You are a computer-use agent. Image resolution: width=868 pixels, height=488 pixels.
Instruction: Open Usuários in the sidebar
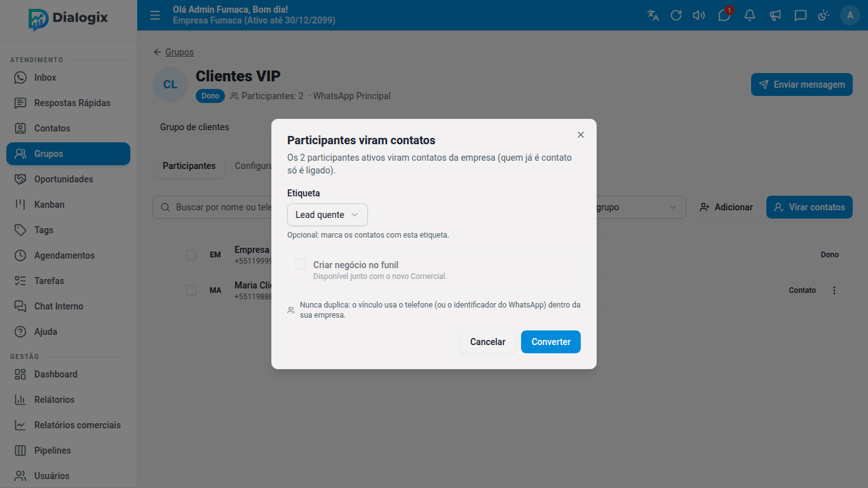(x=68, y=476)
